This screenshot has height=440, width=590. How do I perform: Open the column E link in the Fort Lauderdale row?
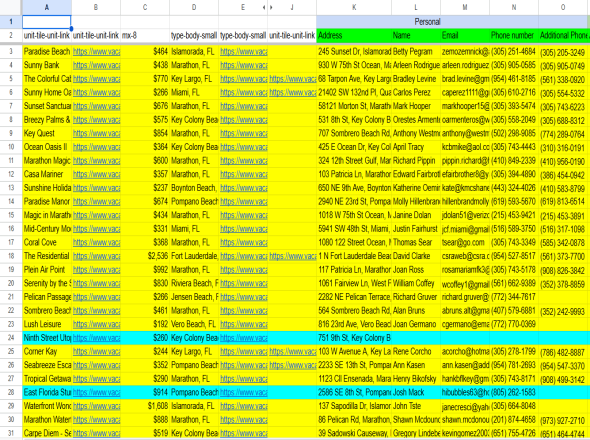(243, 256)
